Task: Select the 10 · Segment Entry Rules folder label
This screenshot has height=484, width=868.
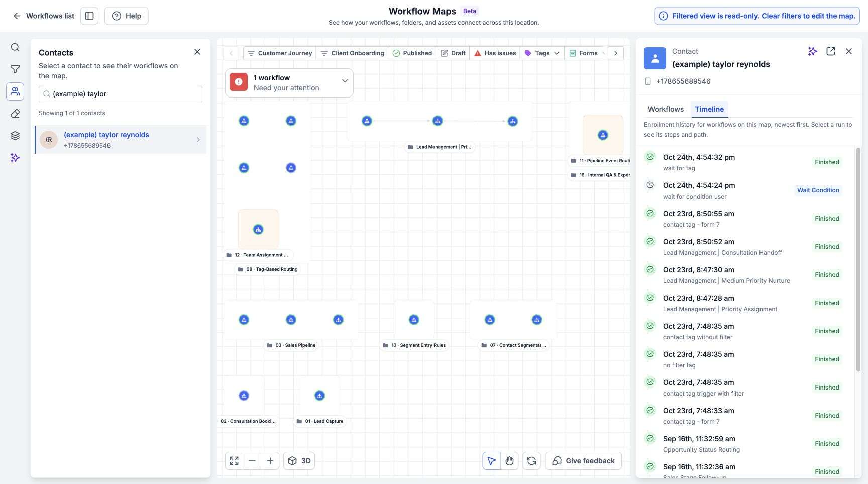Action: 414,345
